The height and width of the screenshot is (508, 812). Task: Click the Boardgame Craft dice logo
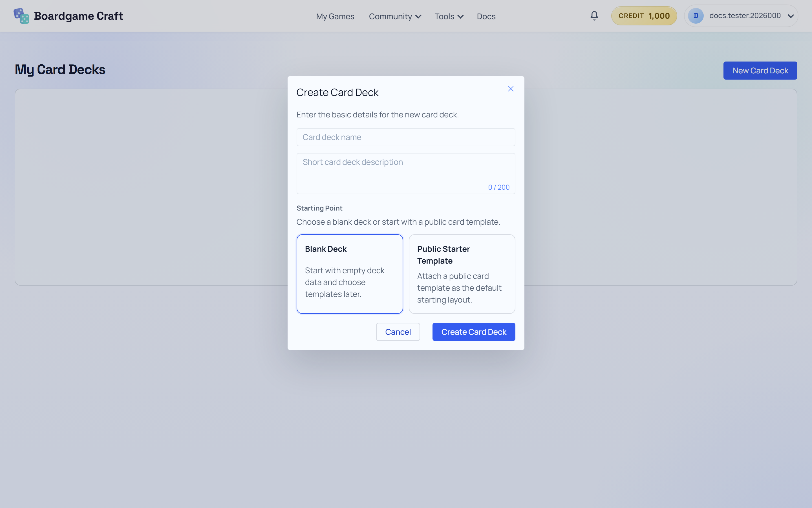point(21,16)
